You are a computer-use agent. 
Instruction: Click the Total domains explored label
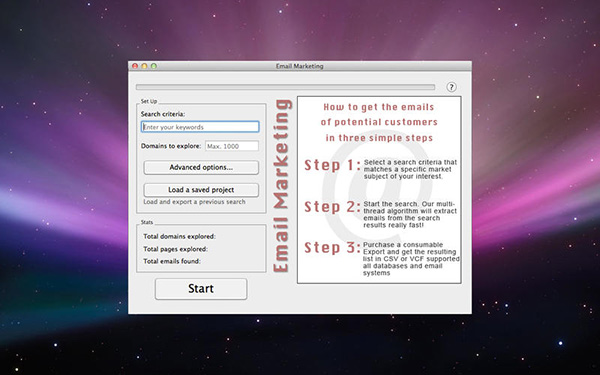(x=179, y=236)
